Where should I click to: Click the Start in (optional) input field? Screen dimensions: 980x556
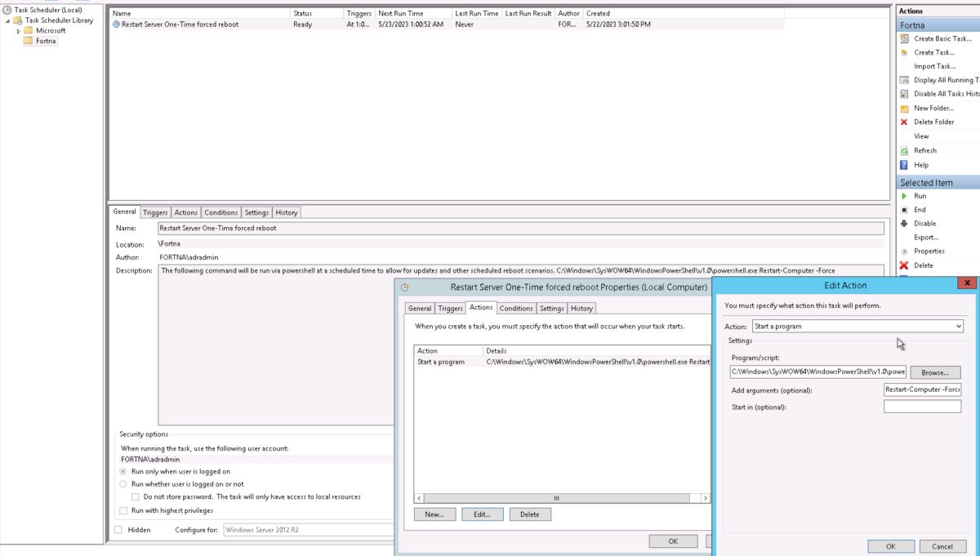point(922,407)
